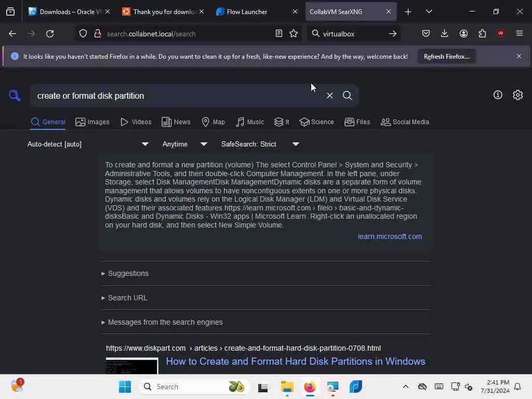Viewport: 532px width, 399px height.
Task: Open Pocket save icon
Action: tap(426, 33)
